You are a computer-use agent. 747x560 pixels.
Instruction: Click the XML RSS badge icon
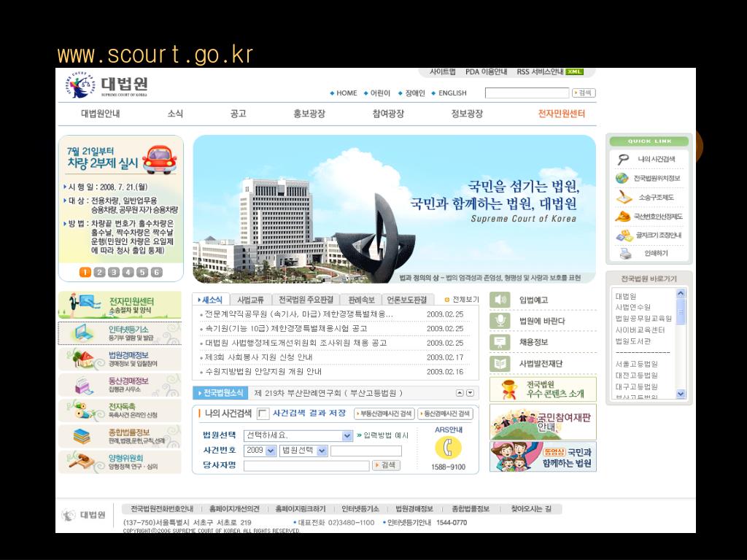(575, 72)
